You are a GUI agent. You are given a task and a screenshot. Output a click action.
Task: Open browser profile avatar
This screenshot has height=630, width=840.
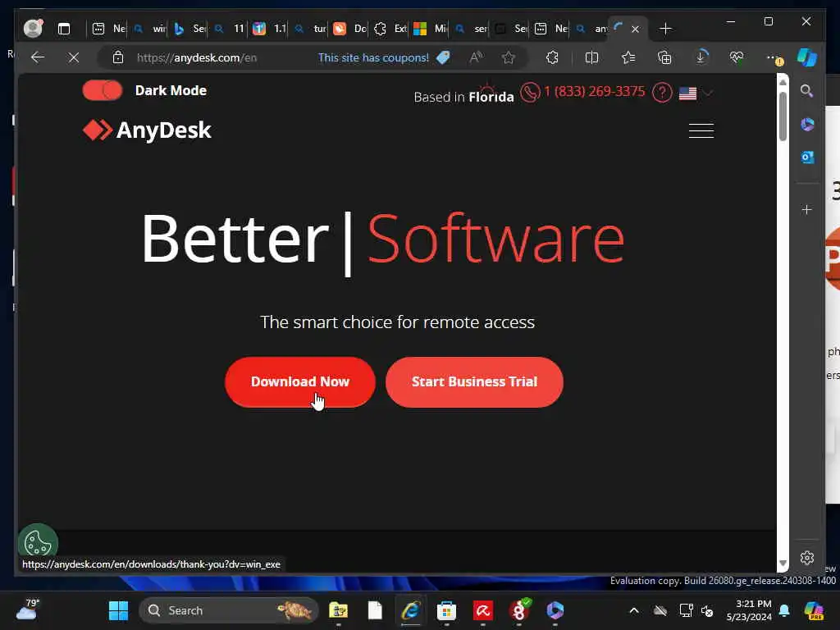(x=33, y=28)
